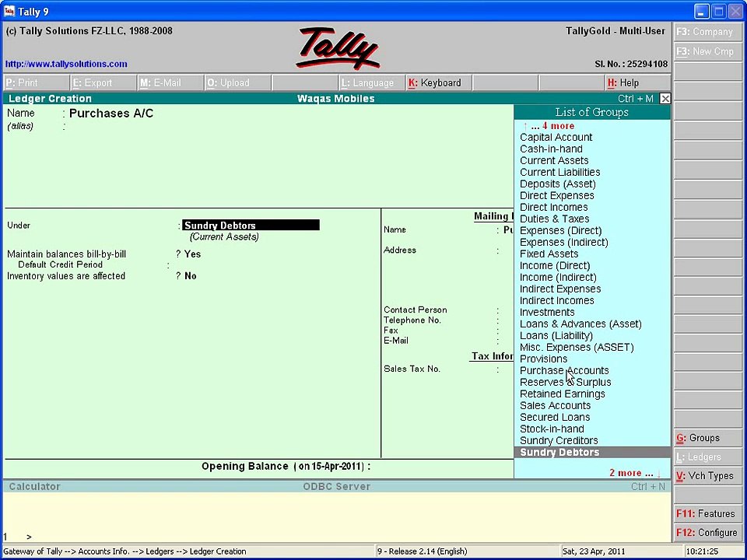This screenshot has height=560, width=747.
Task: Select Income (Indirect) group
Action: point(558,277)
